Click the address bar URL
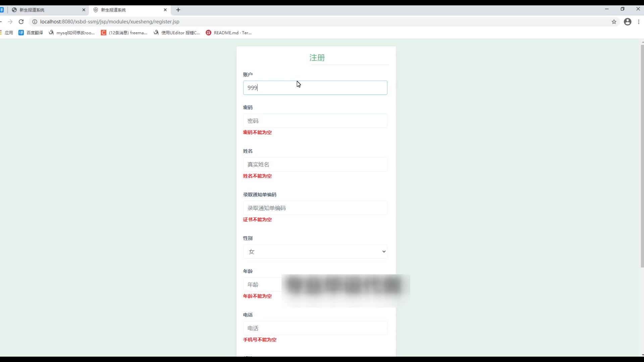Image resolution: width=644 pixels, height=362 pixels. tap(110, 22)
